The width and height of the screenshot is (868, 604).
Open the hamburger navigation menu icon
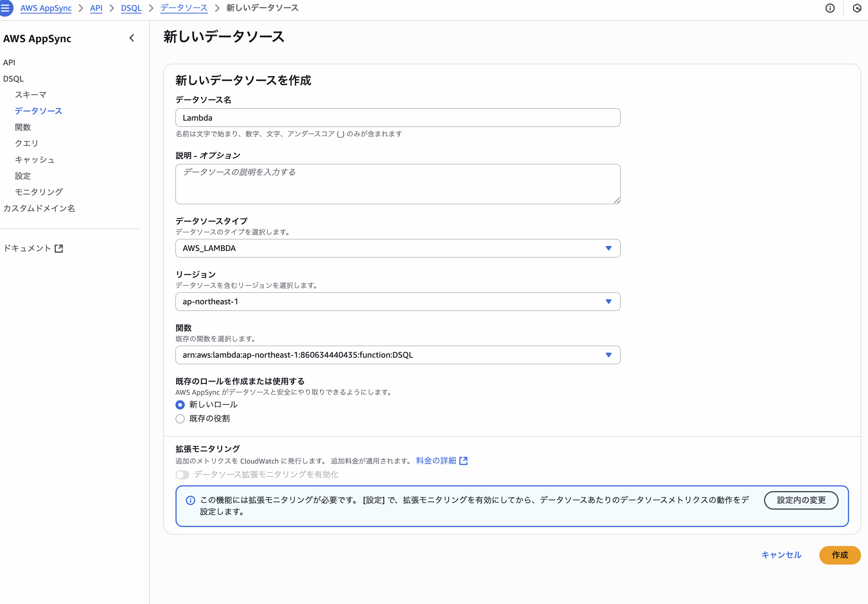(x=5, y=8)
